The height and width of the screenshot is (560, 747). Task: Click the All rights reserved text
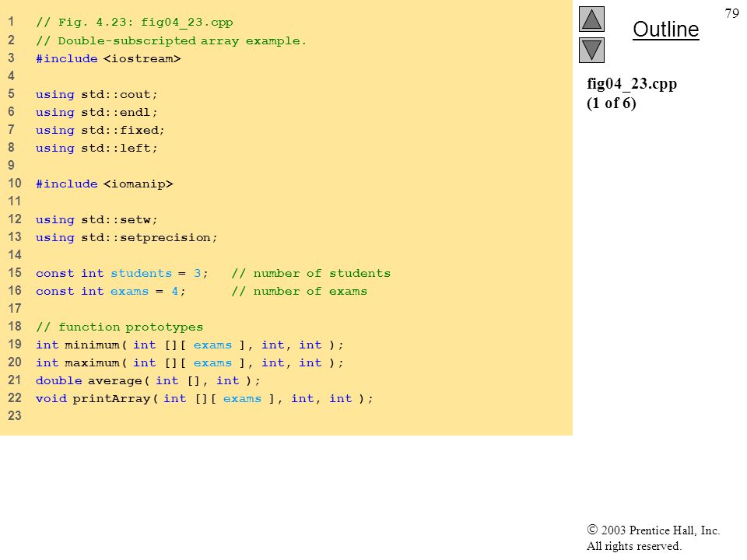[x=633, y=546]
